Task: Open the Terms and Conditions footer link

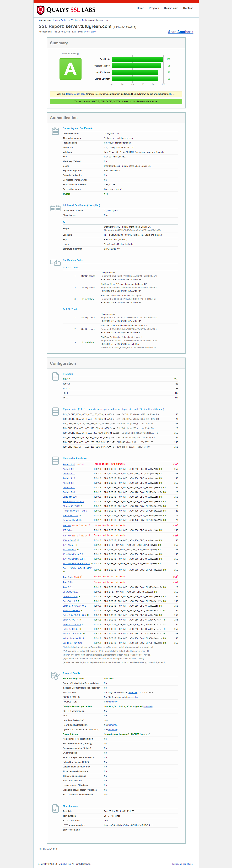Action: (x=182, y=864)
